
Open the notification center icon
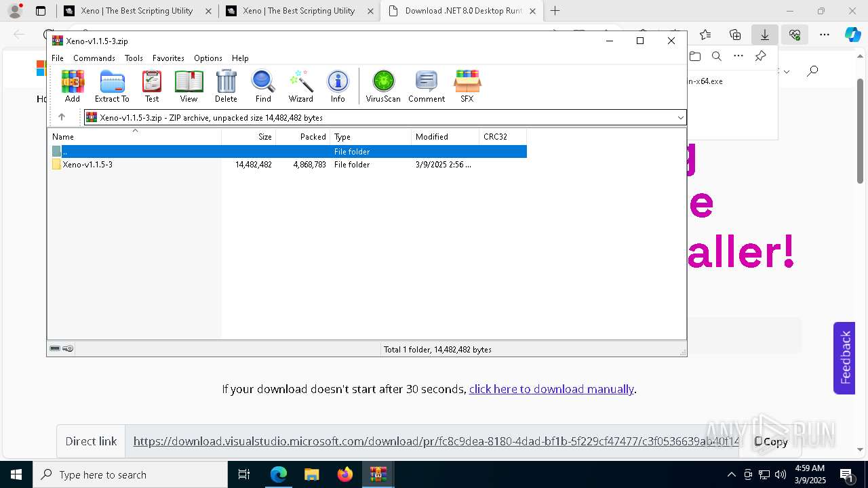tap(846, 474)
